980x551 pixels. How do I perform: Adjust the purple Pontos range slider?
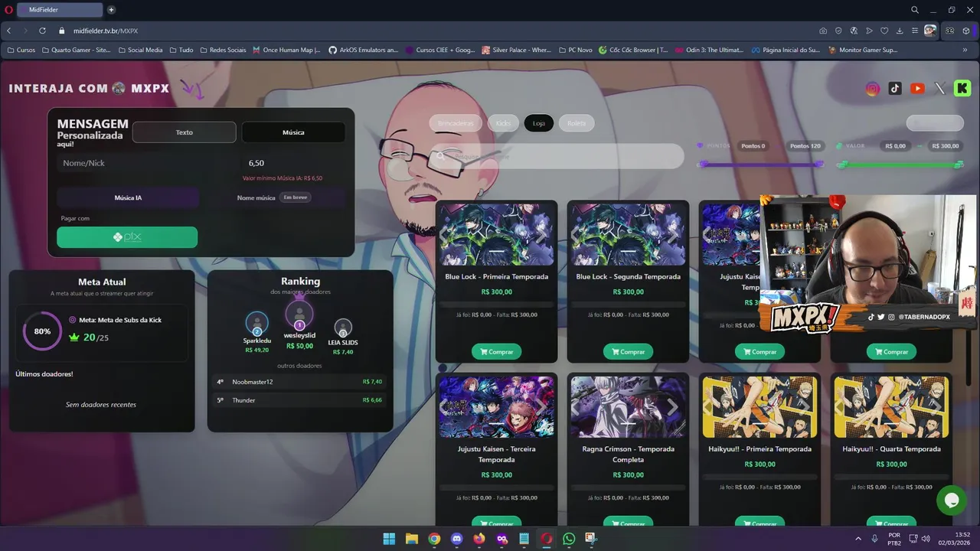[761, 164]
